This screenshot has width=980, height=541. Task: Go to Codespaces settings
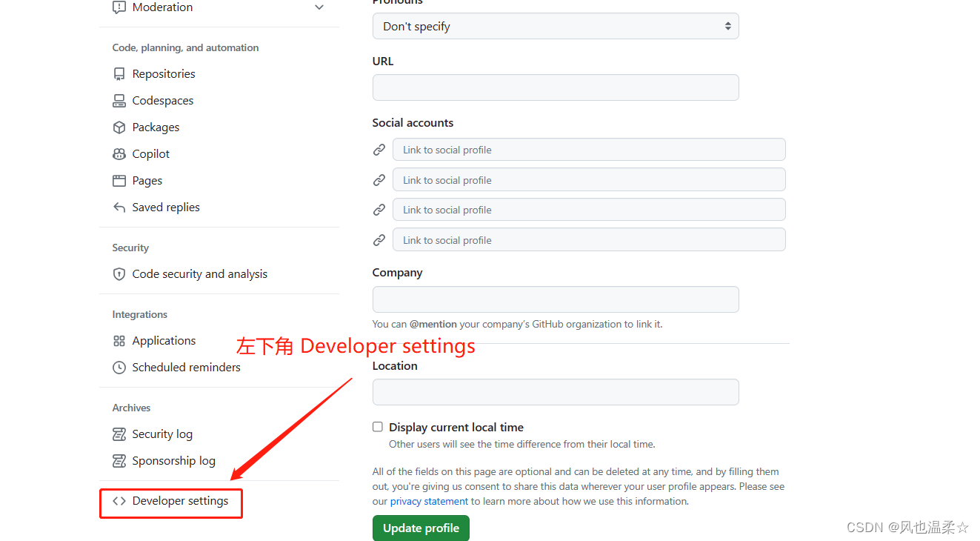coord(163,101)
